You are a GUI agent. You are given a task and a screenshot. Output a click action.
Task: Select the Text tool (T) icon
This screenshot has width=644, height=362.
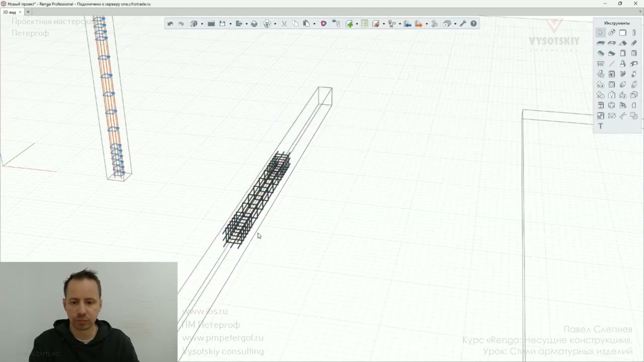[x=600, y=126]
